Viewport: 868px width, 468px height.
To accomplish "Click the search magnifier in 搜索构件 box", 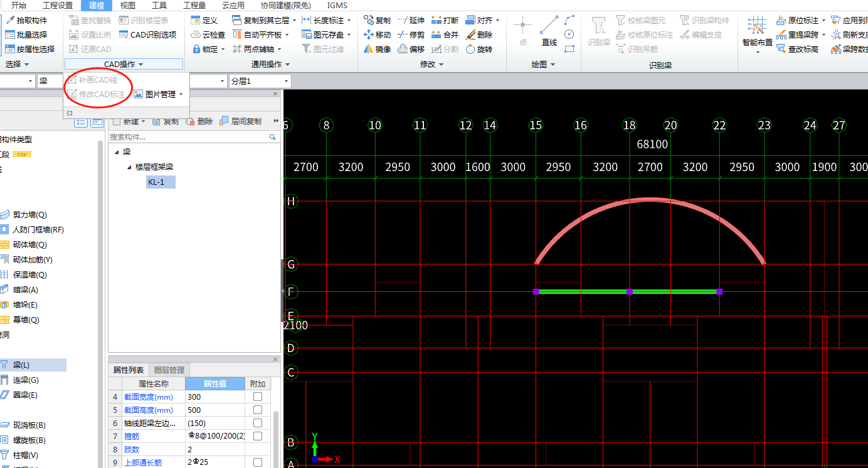I will tap(273, 137).
